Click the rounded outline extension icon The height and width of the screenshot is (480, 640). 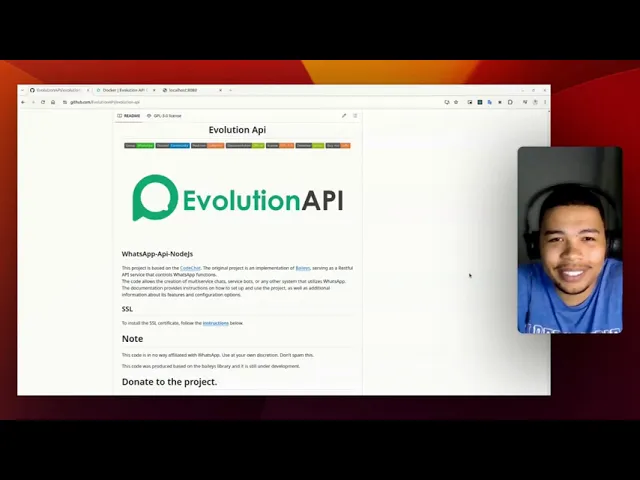click(510, 102)
